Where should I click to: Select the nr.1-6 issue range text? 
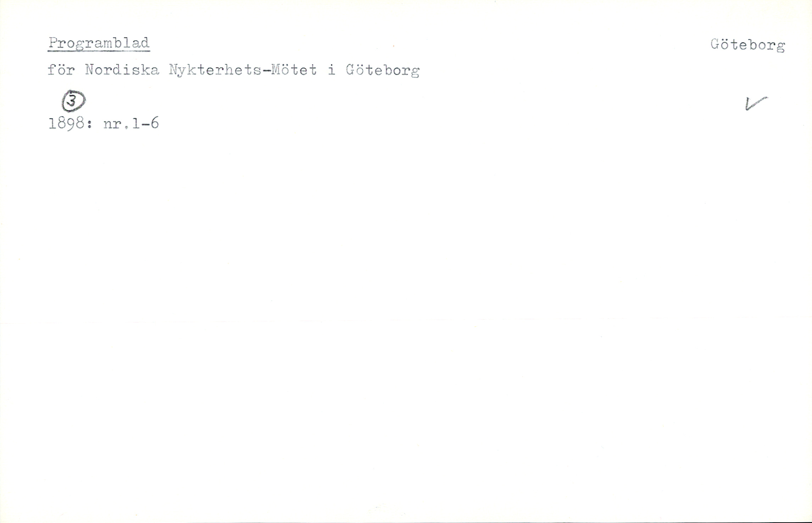[x=131, y=123]
